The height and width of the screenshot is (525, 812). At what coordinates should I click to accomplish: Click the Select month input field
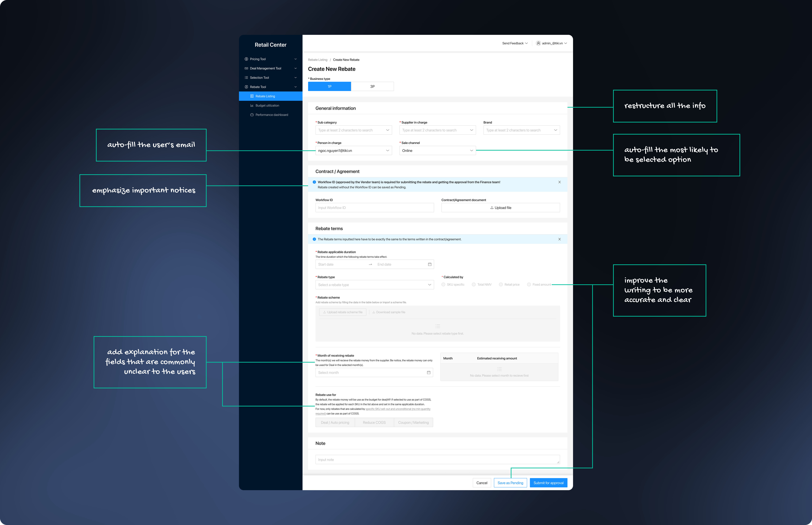pos(374,373)
